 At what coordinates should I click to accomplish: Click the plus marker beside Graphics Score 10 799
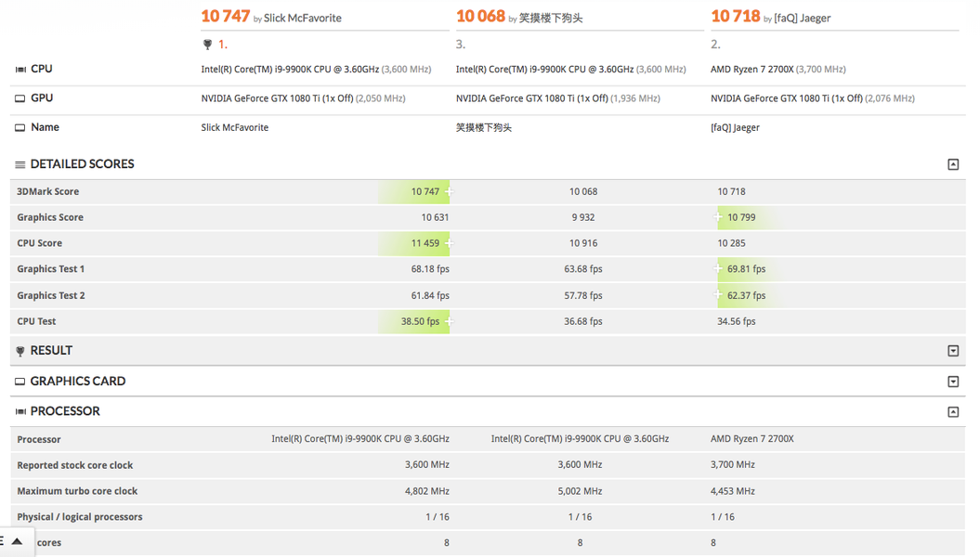pos(716,216)
